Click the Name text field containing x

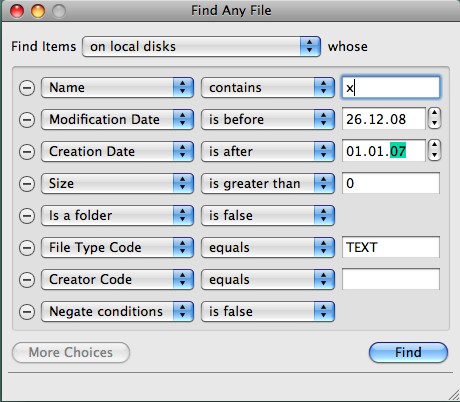tap(391, 88)
